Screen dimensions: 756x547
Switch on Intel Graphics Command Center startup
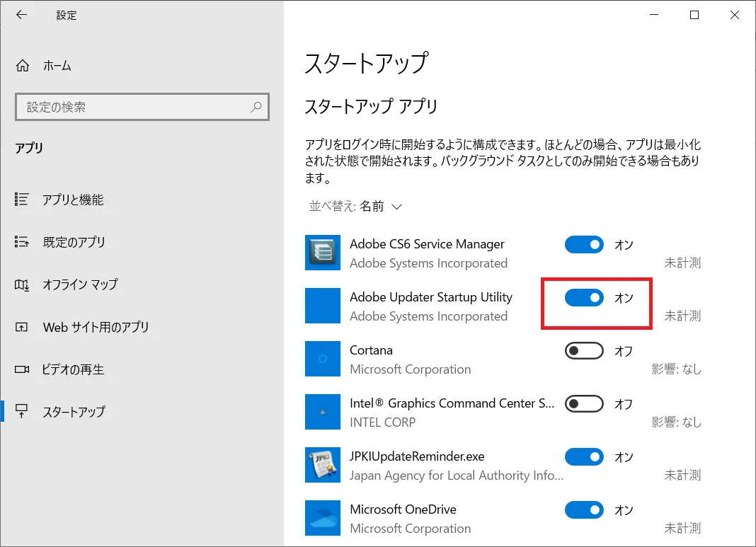(x=584, y=403)
